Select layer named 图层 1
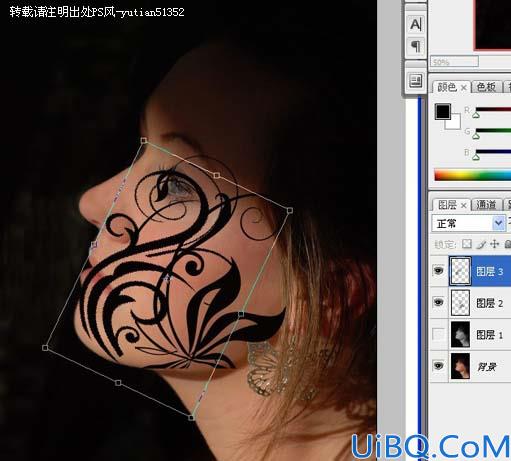 pos(489,335)
